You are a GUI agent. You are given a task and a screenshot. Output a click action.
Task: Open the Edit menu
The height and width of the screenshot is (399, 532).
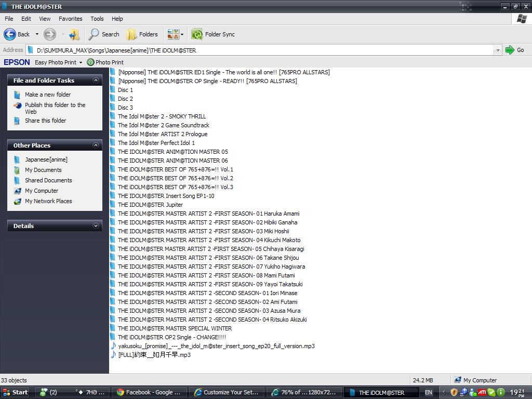click(x=26, y=19)
